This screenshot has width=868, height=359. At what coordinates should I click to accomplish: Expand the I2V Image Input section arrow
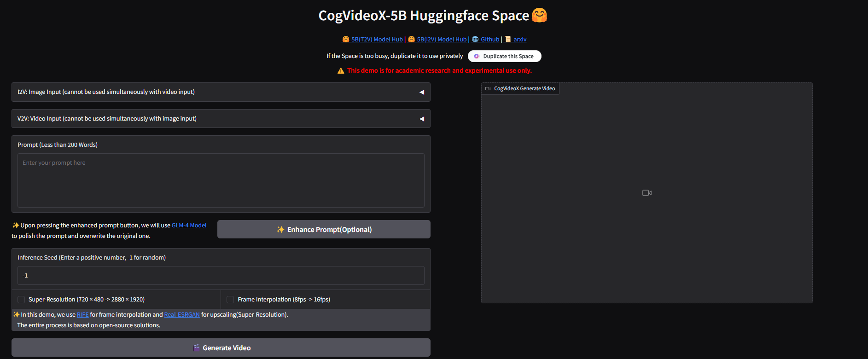[421, 92]
